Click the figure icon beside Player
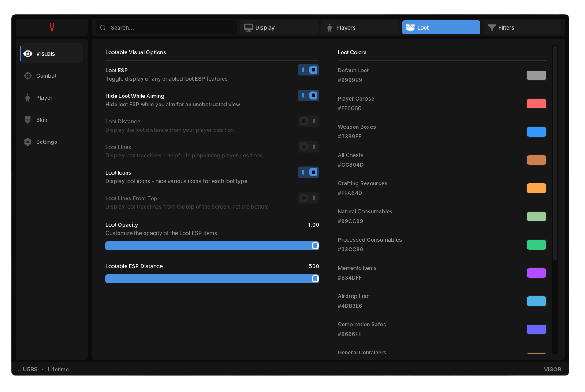This screenshot has height=392, width=585. click(28, 97)
